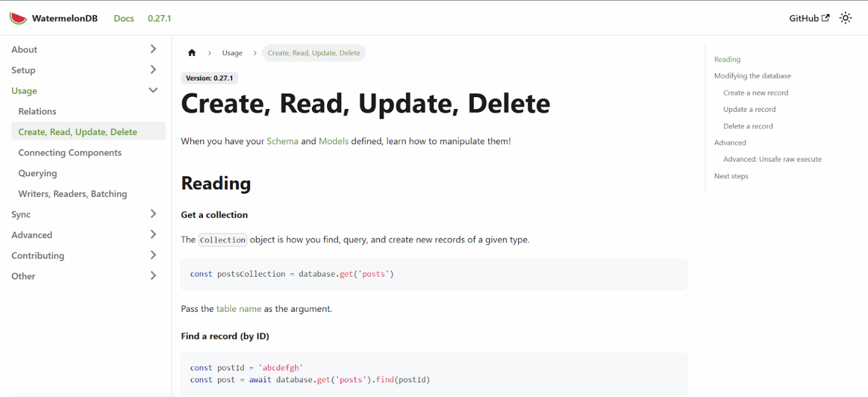Image resolution: width=868 pixels, height=397 pixels.
Task: Expand the Sync section chevron
Action: pos(153,214)
